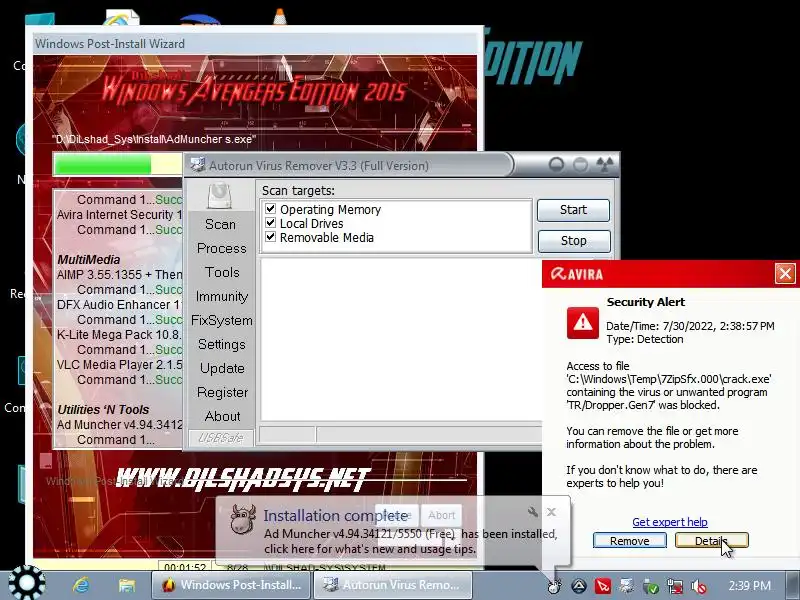Switch to the Immunity section
The width and height of the screenshot is (800, 600).
[221, 296]
